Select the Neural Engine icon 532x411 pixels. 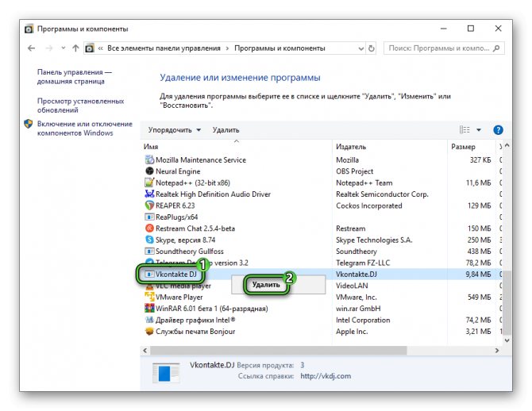coord(149,171)
